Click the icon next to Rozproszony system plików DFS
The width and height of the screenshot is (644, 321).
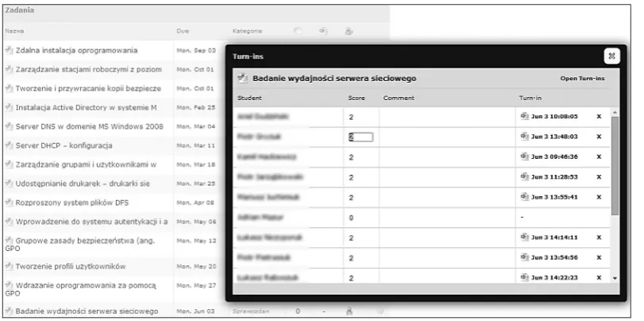[x=9, y=203]
